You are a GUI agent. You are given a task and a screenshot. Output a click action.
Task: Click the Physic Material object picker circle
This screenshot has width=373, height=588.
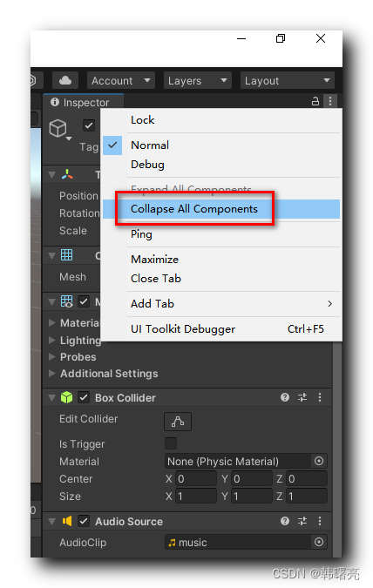[319, 461]
